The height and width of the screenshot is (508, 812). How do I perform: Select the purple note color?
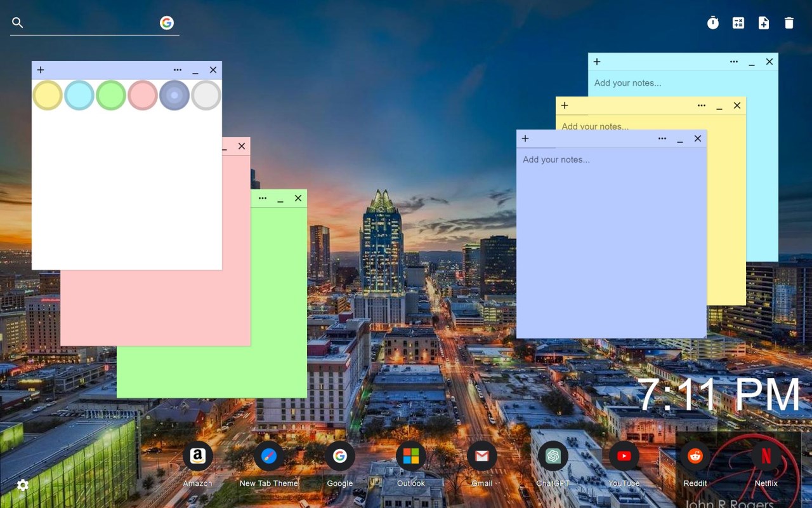[174, 95]
